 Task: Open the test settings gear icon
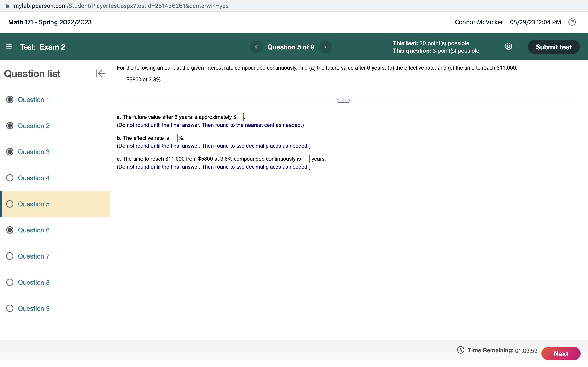508,46
